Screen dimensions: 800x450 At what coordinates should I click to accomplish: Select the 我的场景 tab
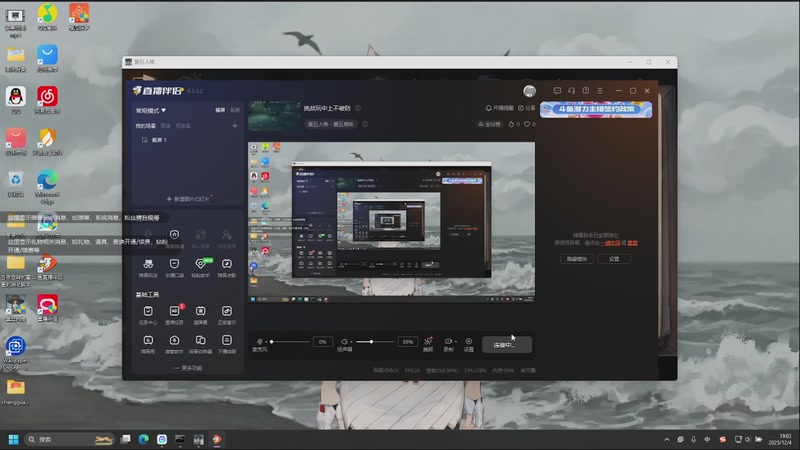tap(145, 126)
